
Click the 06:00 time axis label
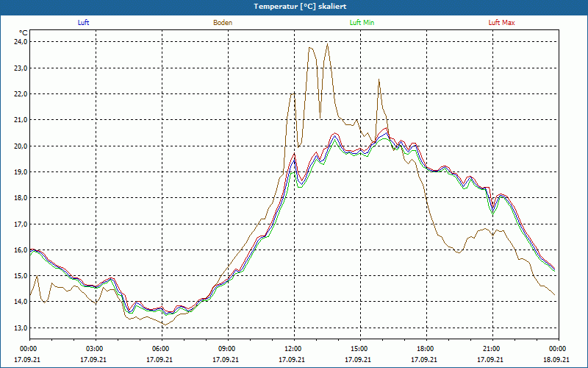[x=162, y=349]
